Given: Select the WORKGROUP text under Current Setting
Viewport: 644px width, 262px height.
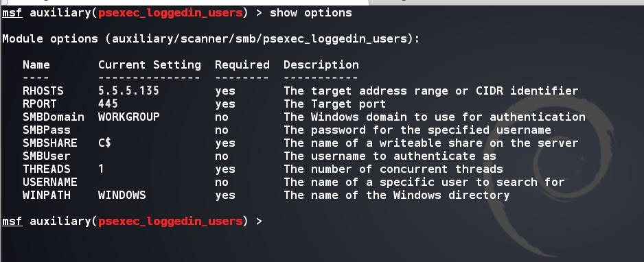Looking at the screenshot, I should (128, 117).
